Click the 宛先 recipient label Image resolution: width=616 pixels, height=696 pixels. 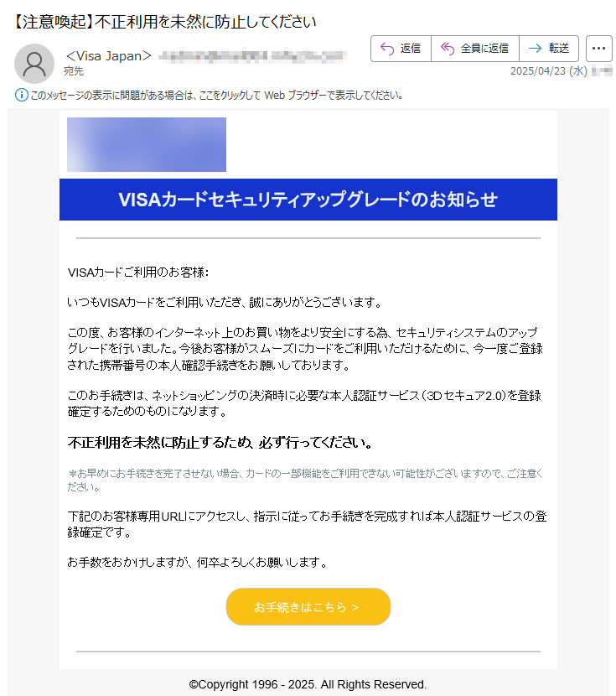(74, 71)
